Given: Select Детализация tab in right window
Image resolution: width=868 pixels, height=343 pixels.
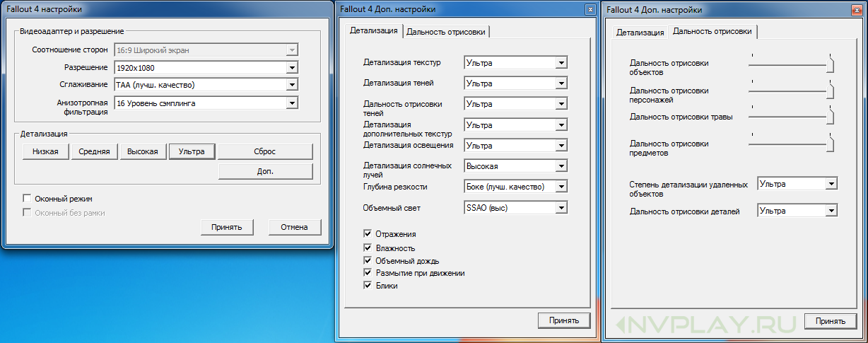Looking at the screenshot, I should pos(640,33).
